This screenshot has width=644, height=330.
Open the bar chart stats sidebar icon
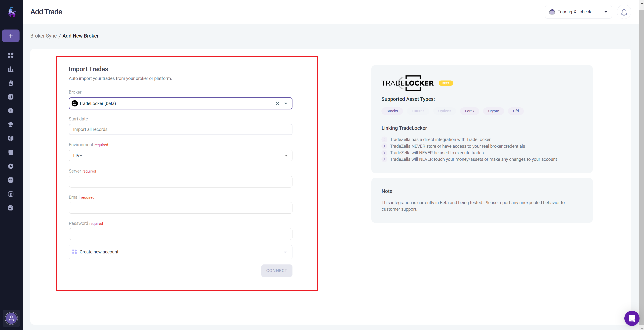[11, 69]
